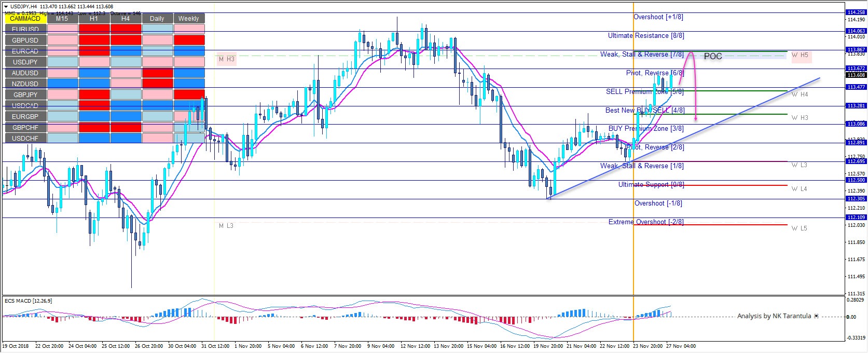Screen dimensions: 868x353
Task: Click the 'W L5' weekly pivot label
Action: [800, 228]
